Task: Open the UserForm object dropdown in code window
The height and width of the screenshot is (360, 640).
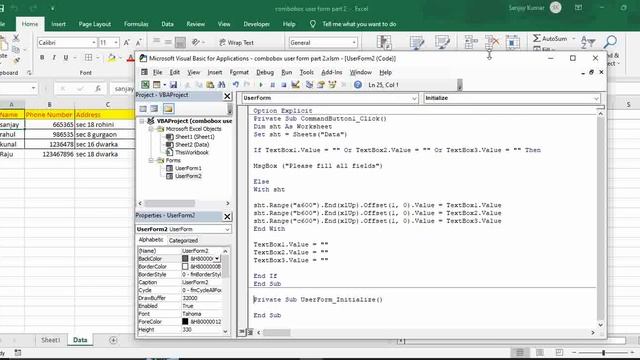Action: (414, 98)
